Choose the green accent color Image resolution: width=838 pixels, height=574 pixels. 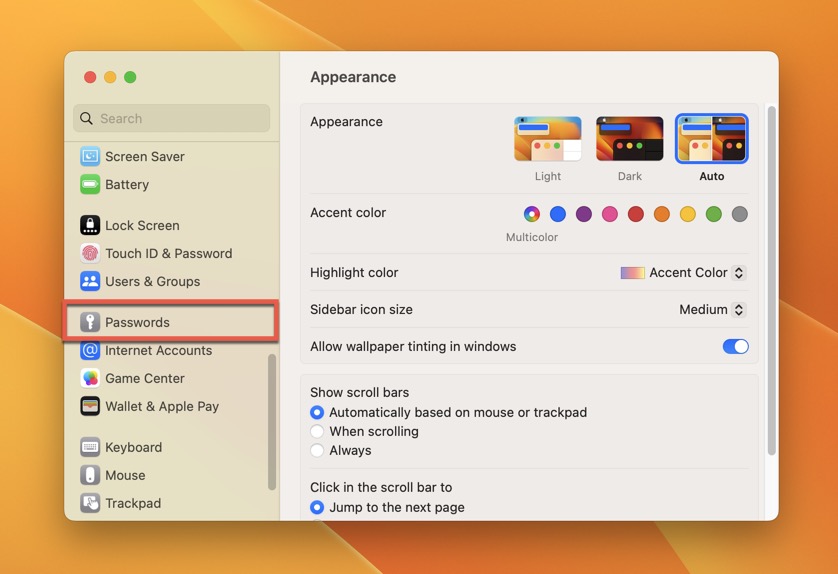(713, 214)
